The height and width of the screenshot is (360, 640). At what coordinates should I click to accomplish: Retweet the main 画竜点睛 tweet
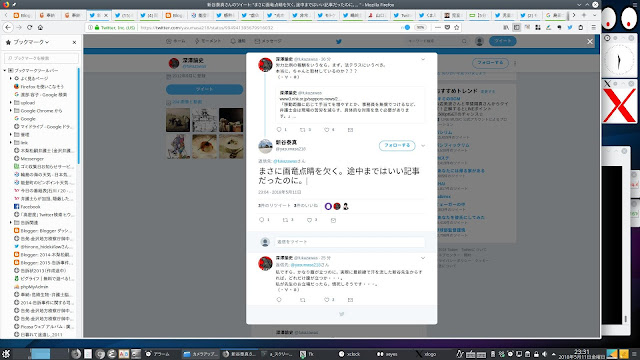click(x=286, y=220)
